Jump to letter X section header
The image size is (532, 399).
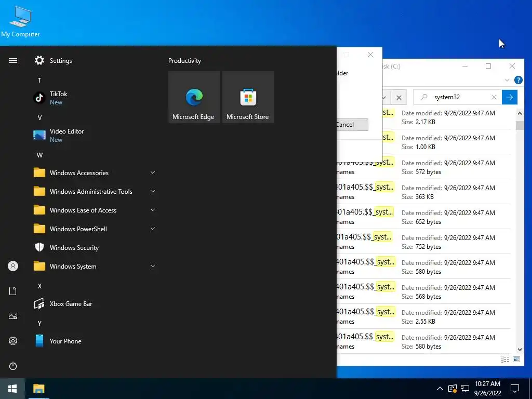pos(39,286)
